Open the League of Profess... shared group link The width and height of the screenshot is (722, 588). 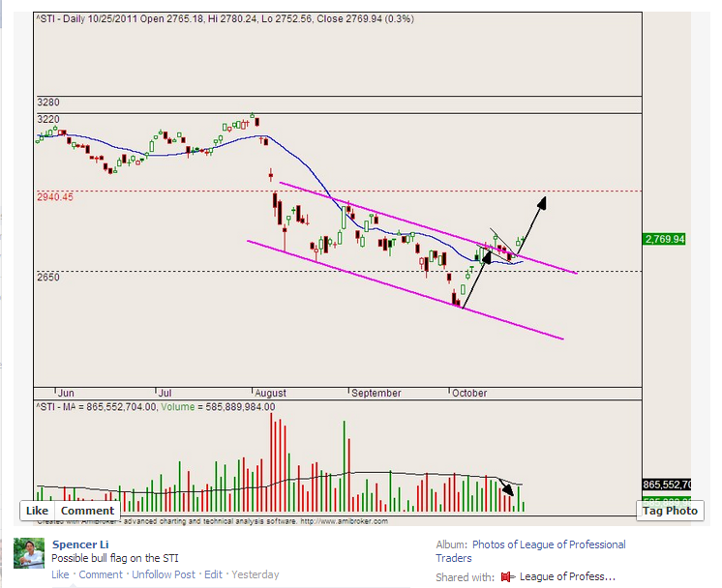coord(566,577)
